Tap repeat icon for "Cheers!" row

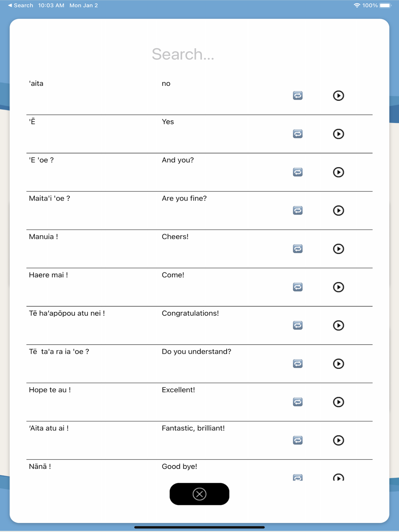[298, 249]
